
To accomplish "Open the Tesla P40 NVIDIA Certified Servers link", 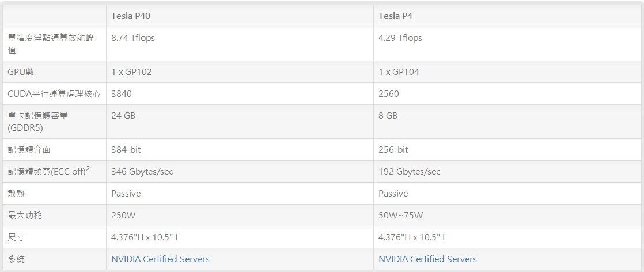I will (160, 259).
